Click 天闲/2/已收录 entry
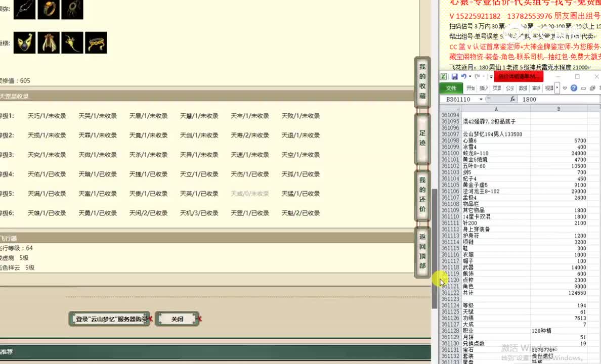 pyautogui.click(x=148, y=213)
